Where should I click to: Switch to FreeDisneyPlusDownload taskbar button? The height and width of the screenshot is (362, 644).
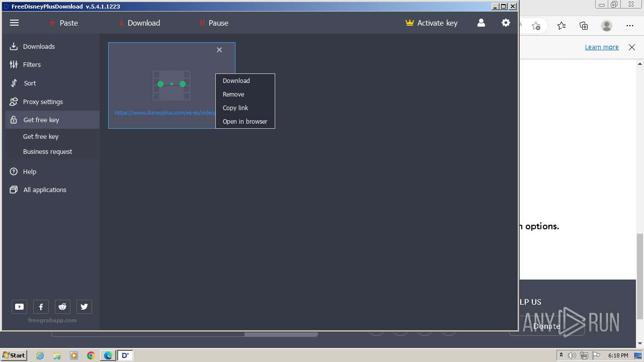click(125, 355)
